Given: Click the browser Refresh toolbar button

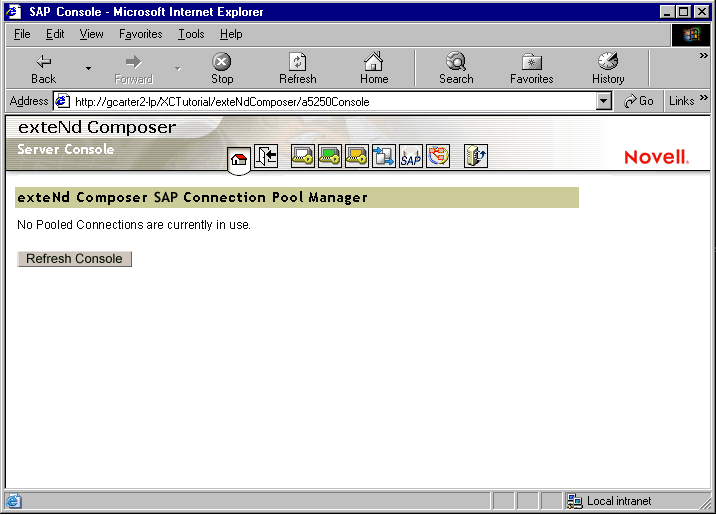Looking at the screenshot, I should click(x=298, y=69).
